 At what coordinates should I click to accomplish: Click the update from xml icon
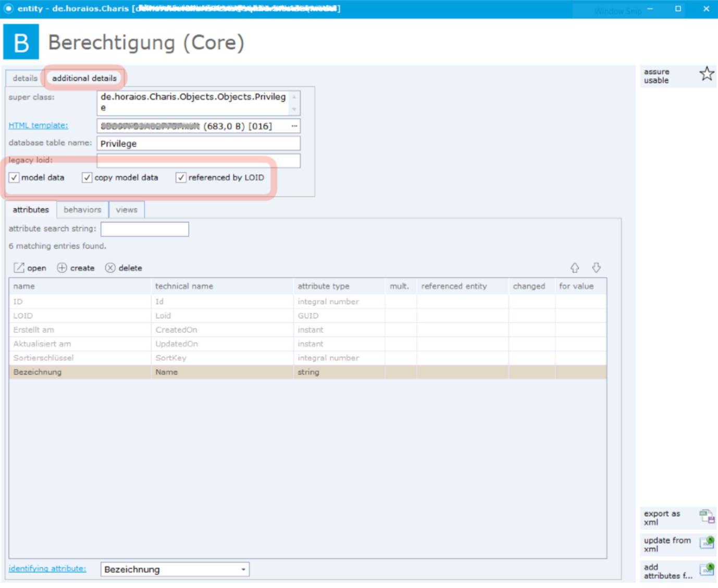pyautogui.click(x=707, y=543)
